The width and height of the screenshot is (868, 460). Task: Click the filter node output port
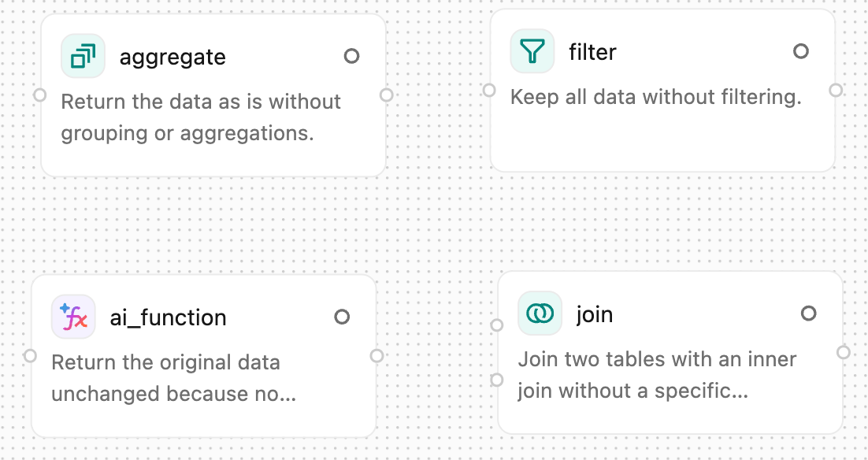836,90
